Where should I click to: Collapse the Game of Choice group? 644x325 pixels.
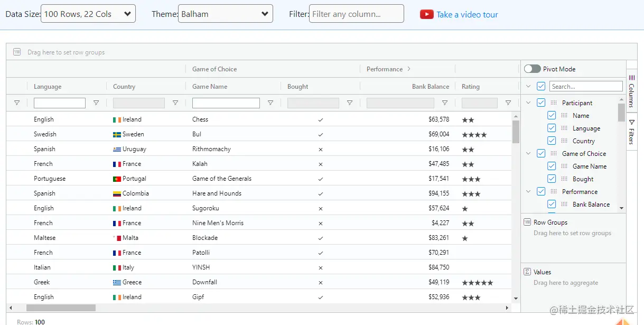pos(528,154)
